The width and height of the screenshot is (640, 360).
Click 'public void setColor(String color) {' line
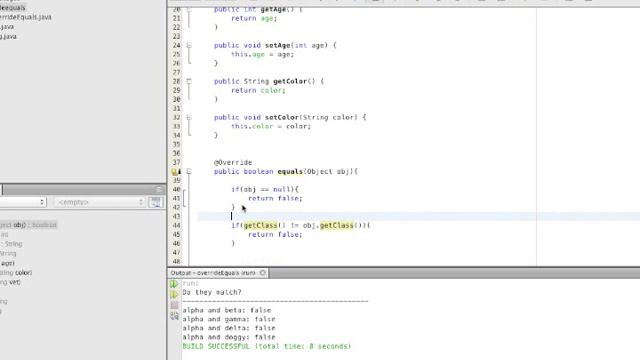290,118
